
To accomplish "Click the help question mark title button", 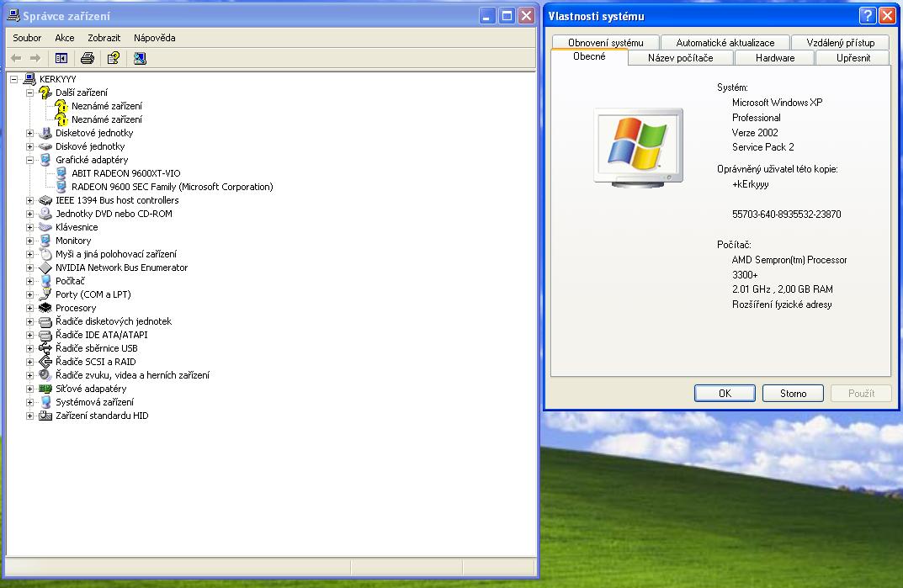I will click(868, 16).
